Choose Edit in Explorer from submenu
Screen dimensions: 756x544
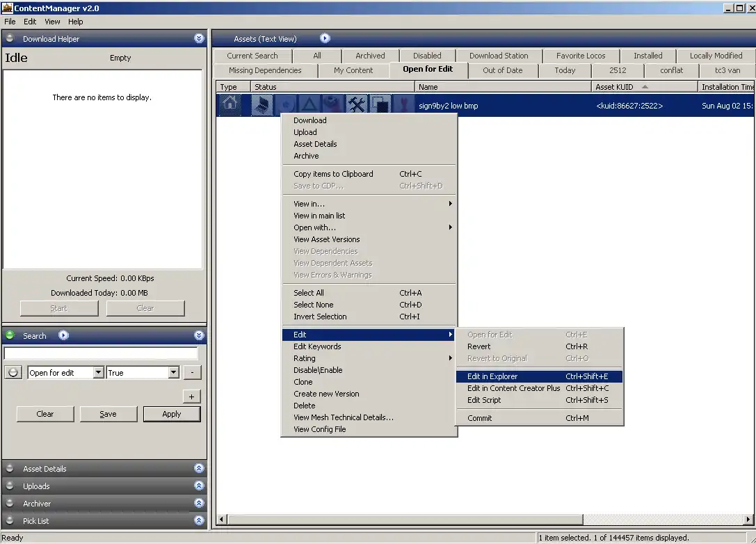[x=492, y=376]
